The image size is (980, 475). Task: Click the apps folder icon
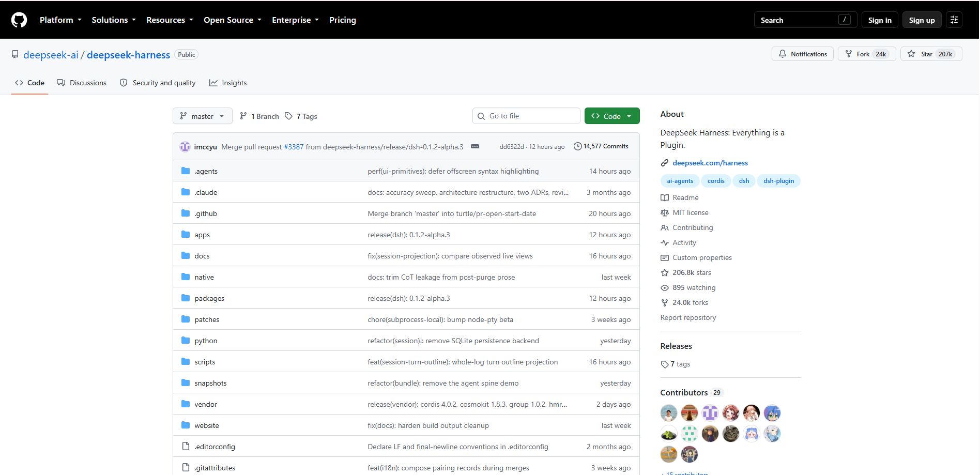186,235
